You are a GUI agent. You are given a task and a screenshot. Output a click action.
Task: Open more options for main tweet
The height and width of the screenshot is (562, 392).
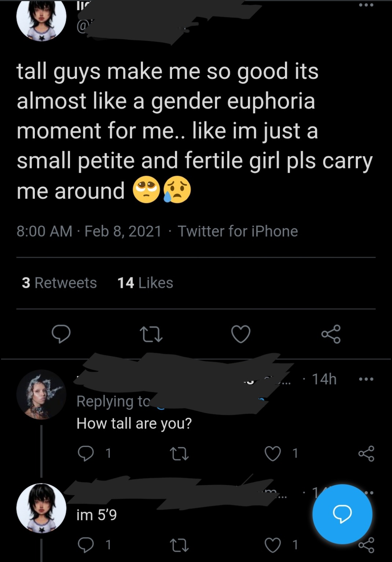pos(366,6)
